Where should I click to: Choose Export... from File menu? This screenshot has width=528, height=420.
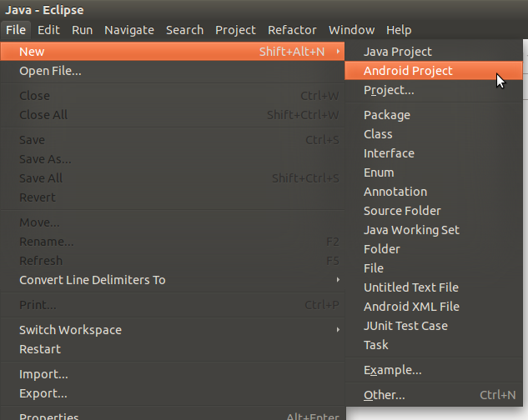(173, 393)
